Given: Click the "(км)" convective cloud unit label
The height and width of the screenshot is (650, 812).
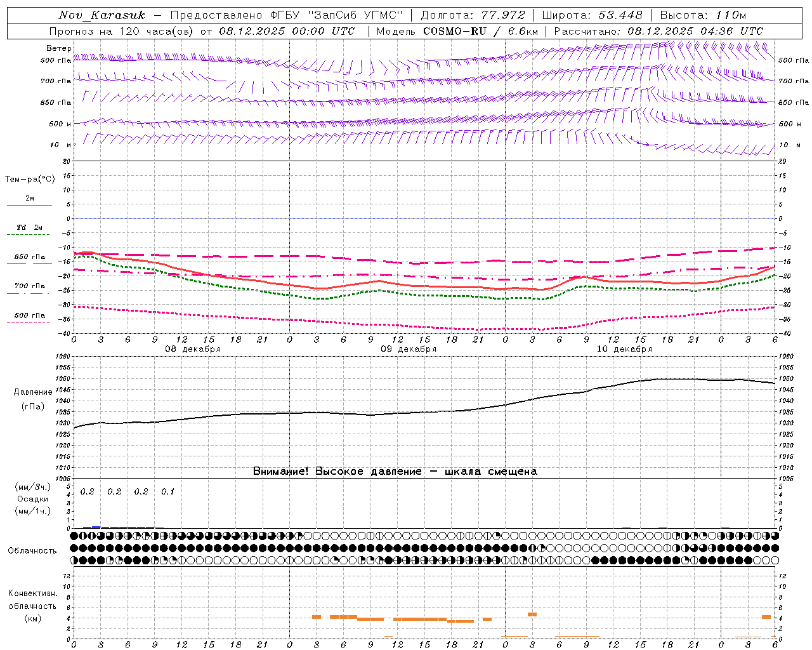Looking at the screenshot, I should (x=33, y=618).
